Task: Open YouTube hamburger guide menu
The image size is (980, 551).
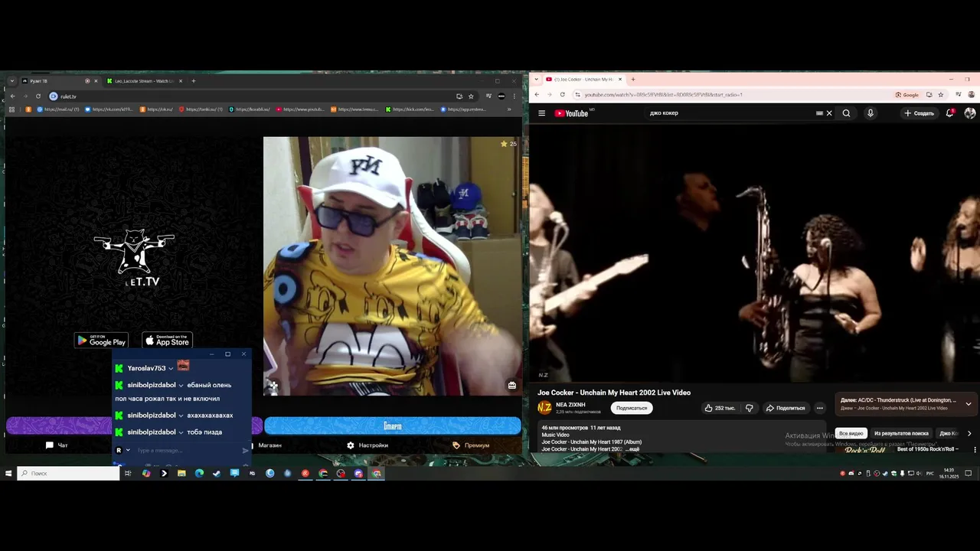Action: [x=541, y=113]
